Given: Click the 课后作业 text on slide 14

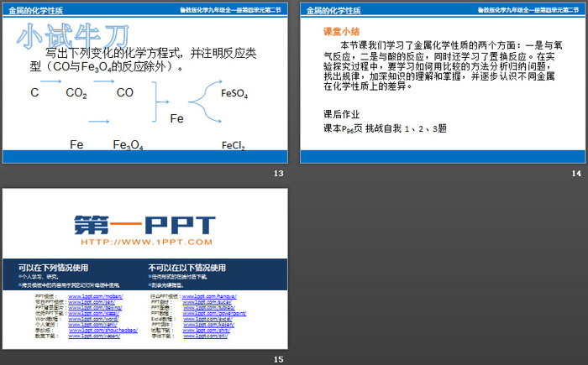Looking at the screenshot, I should point(341,112).
